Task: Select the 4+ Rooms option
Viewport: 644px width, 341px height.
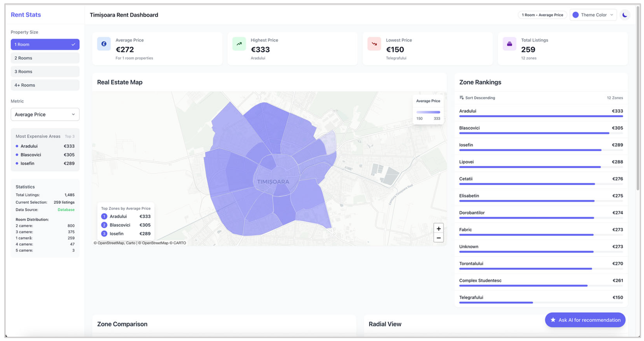Action: click(x=45, y=85)
